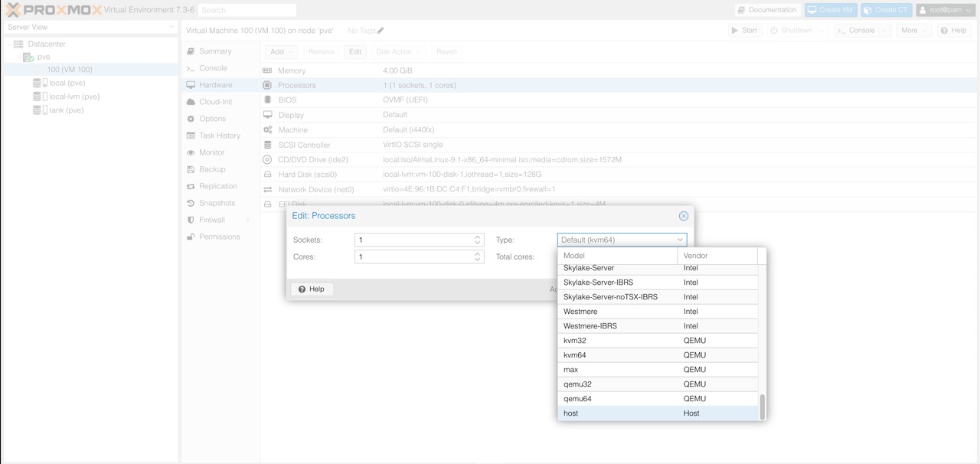980x464 pixels.
Task: Click the CPU model list scrollbar
Action: coord(762,407)
